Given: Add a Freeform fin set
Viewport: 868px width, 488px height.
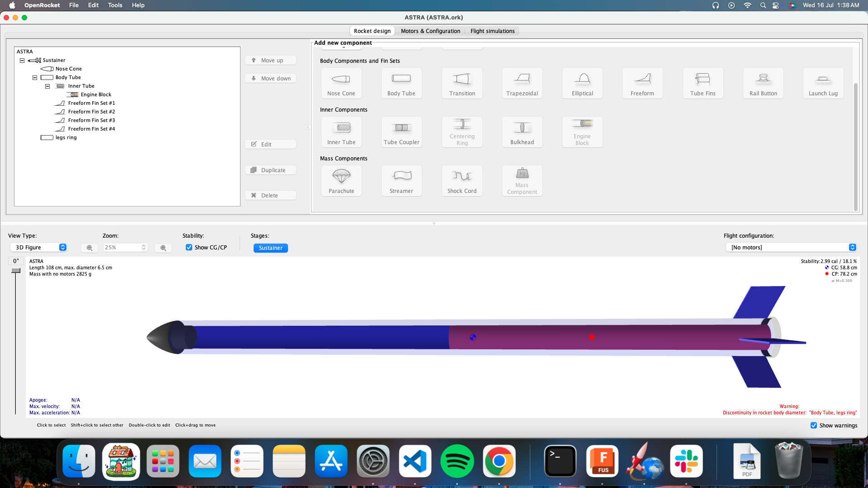Looking at the screenshot, I should coord(642,83).
